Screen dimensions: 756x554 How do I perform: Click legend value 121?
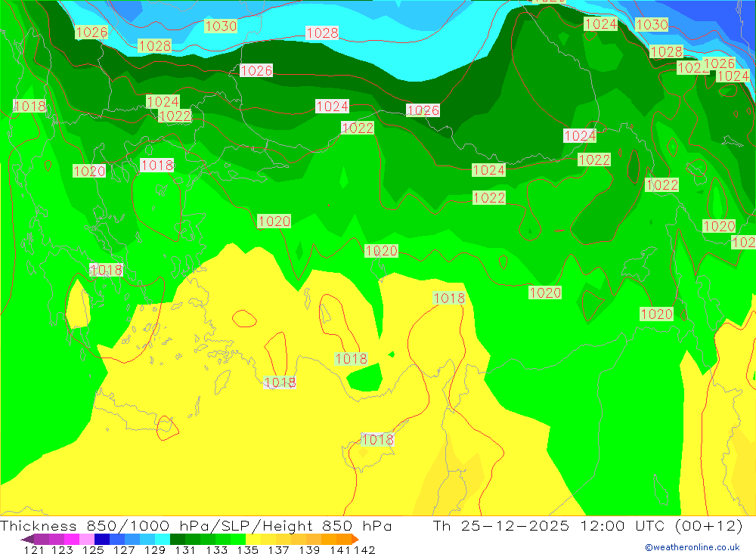pyautogui.click(x=34, y=549)
